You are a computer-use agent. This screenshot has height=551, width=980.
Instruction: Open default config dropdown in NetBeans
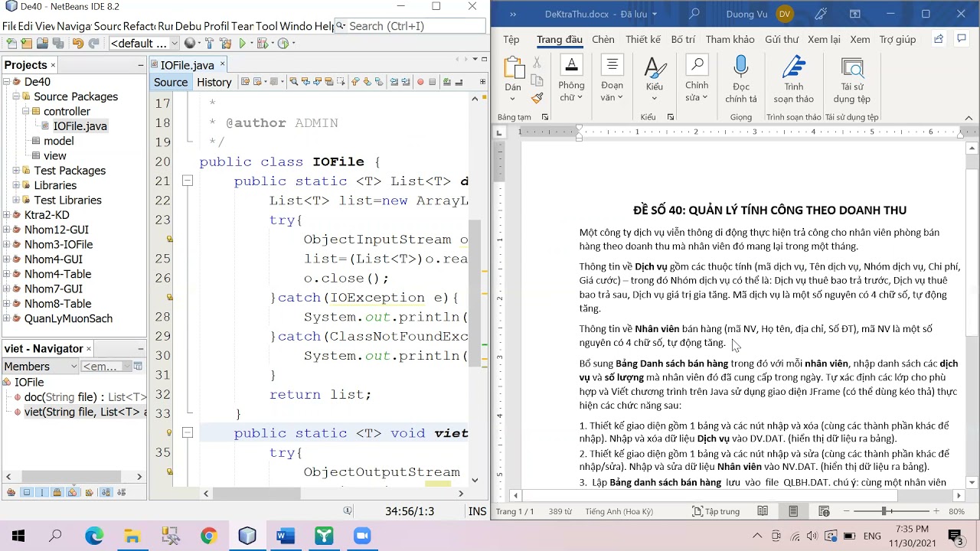[x=145, y=44]
